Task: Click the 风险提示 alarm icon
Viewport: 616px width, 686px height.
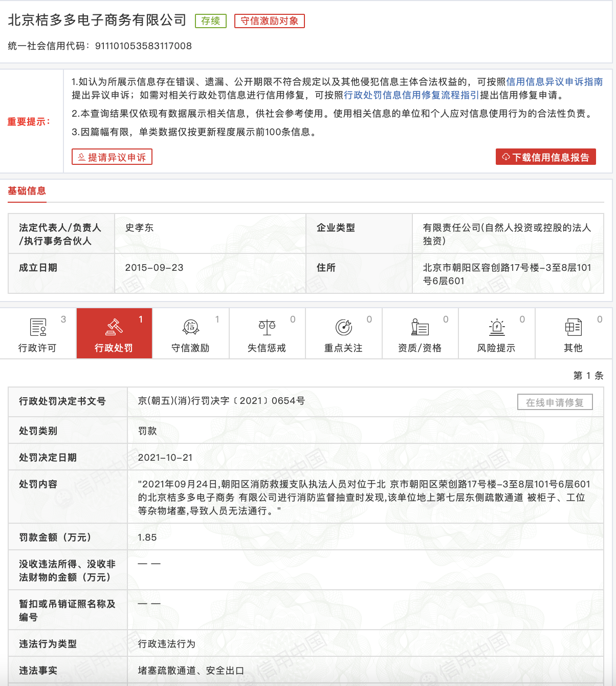Action: [x=496, y=327]
